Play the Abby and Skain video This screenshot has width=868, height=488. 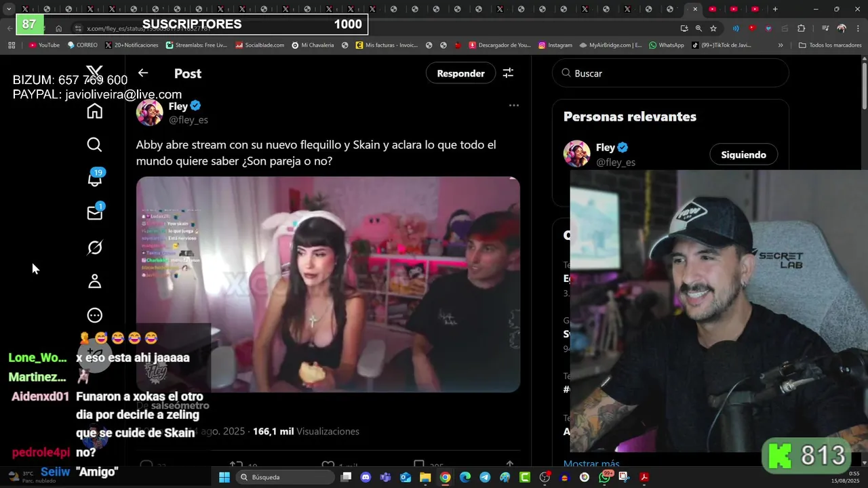[328, 285]
